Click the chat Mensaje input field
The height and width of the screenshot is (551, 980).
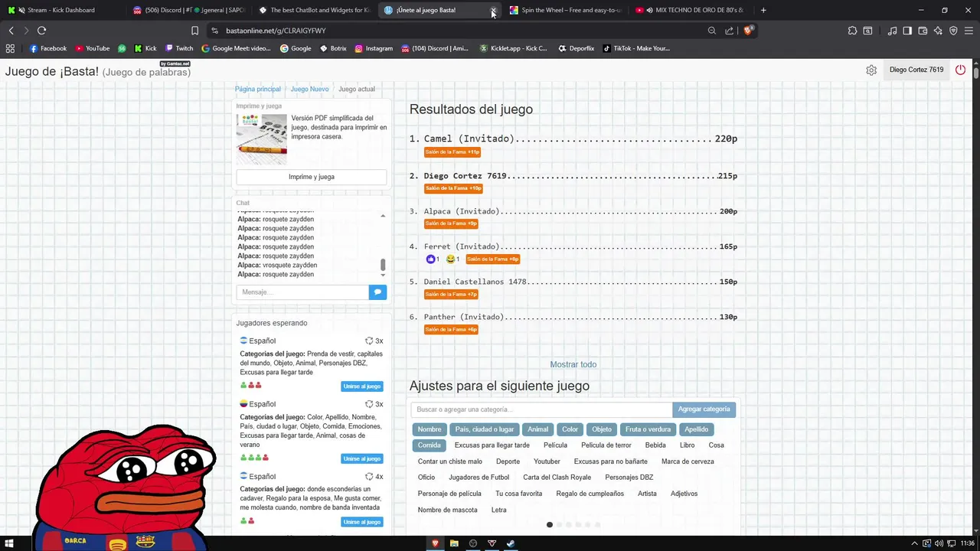[302, 292]
